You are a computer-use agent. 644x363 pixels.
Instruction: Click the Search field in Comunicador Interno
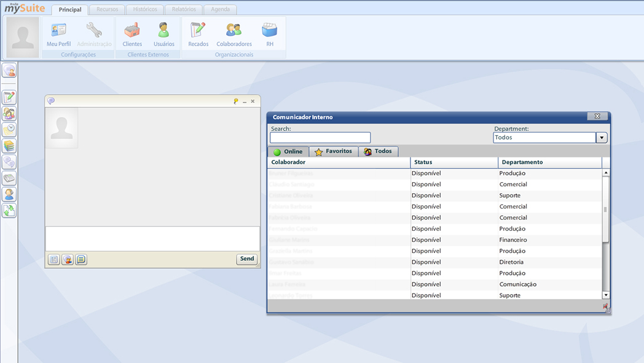(320, 137)
